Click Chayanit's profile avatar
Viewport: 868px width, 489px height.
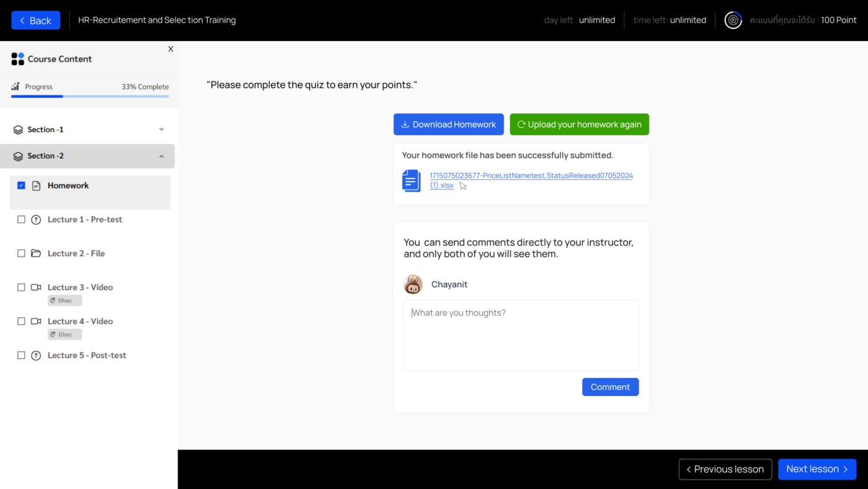(413, 284)
